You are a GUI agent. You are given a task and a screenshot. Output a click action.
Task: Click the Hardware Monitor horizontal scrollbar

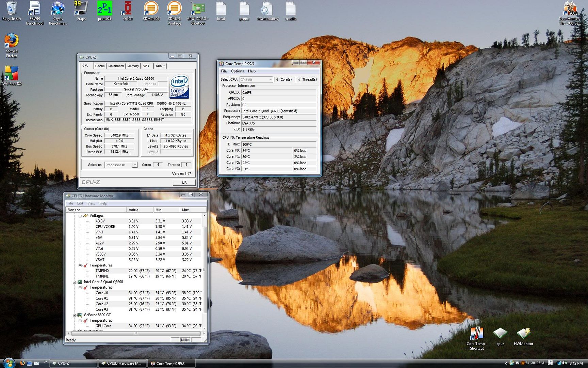click(136, 333)
